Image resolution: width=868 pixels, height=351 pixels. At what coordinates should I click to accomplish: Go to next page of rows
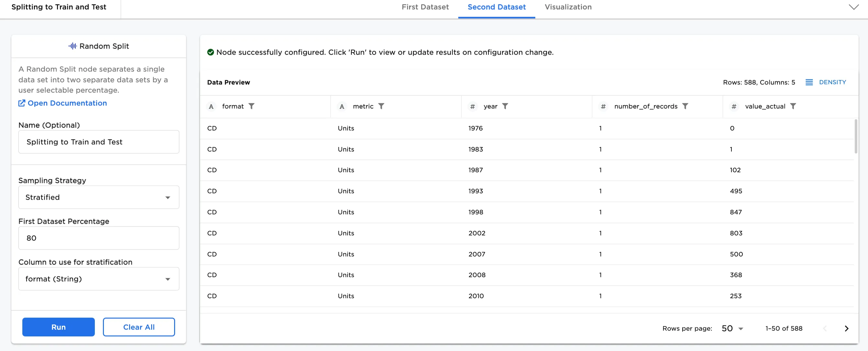(846, 328)
